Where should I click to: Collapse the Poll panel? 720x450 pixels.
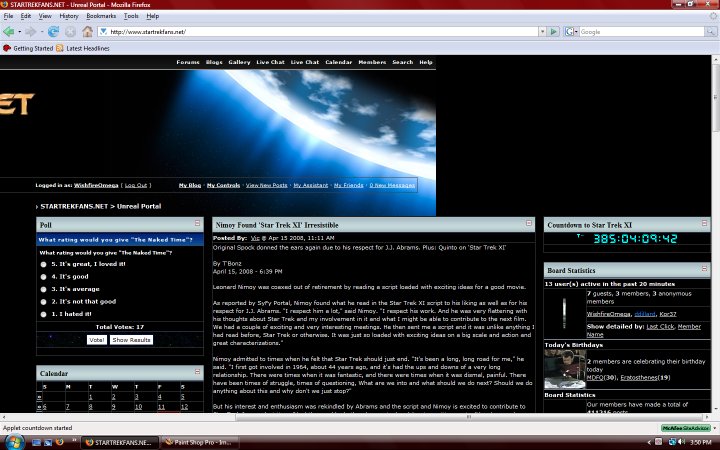point(197,223)
